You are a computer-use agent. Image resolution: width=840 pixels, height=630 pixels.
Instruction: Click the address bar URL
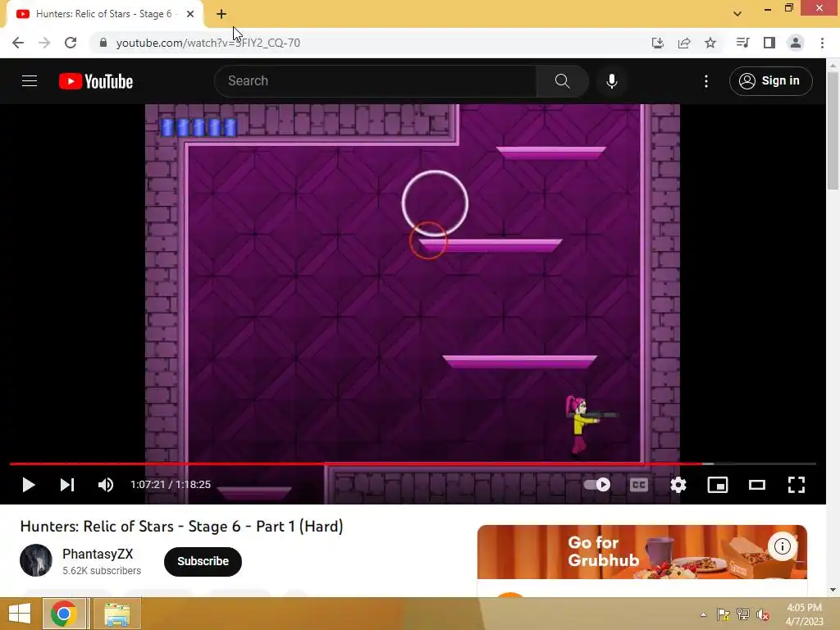208,43
